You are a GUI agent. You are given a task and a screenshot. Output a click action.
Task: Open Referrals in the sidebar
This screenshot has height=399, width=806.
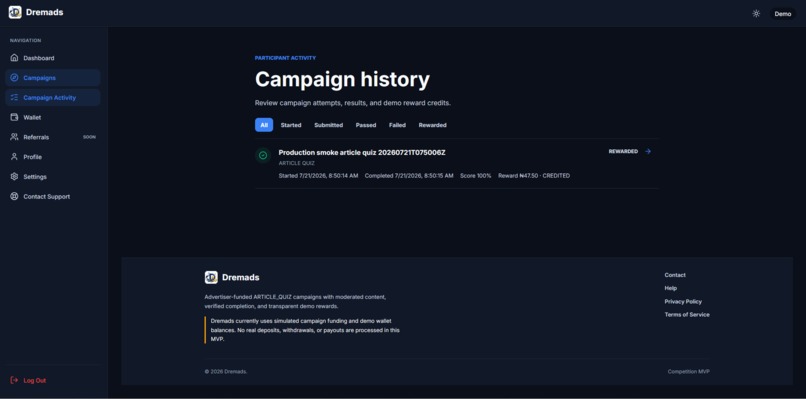[x=52, y=137]
